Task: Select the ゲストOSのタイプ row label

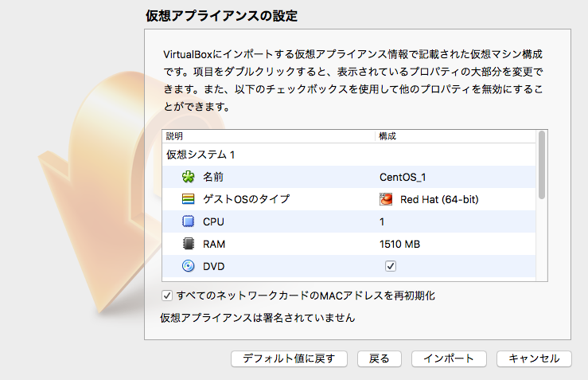Action: pos(247,199)
